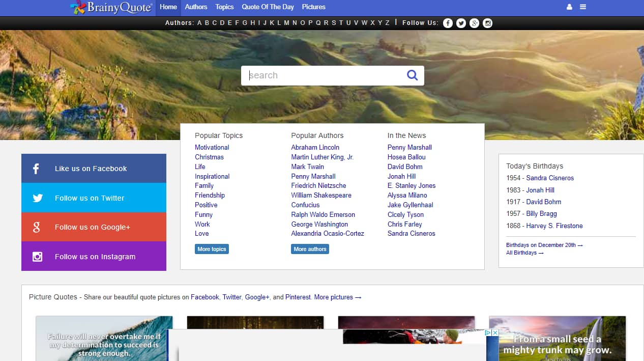Click Like us on Facebook button
Image resolution: width=644 pixels, height=361 pixels.
pyautogui.click(x=94, y=168)
